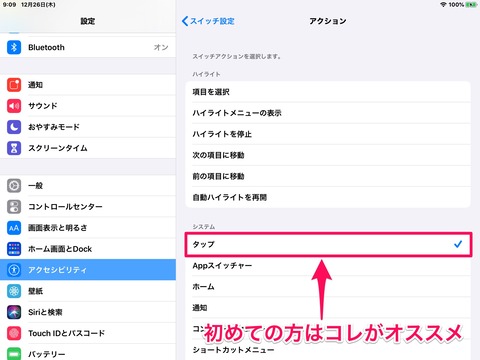Tap the Touch IDとパスコード fingerprint icon

click(x=14, y=333)
